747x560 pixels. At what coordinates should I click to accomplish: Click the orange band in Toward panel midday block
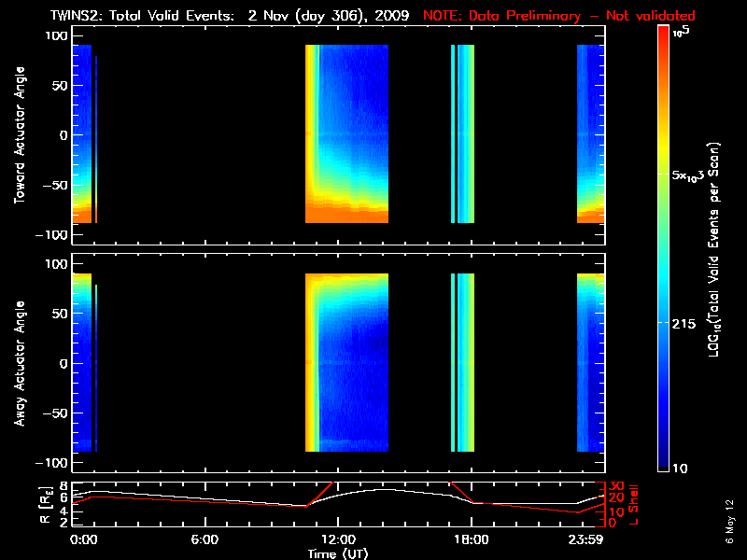coord(345,216)
